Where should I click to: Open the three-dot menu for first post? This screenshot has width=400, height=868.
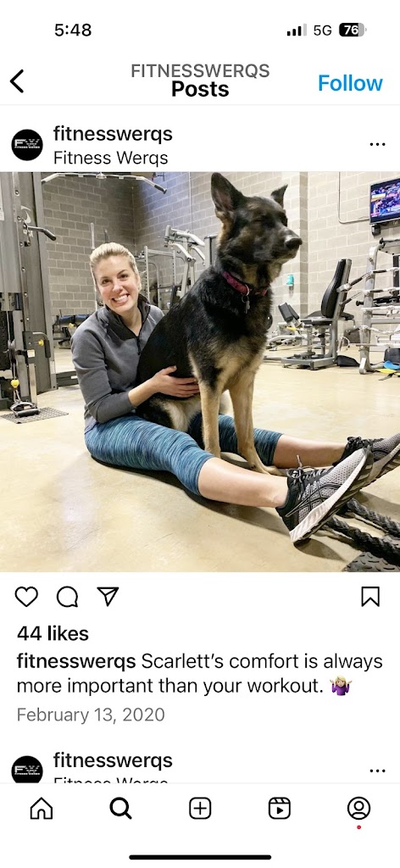377,144
